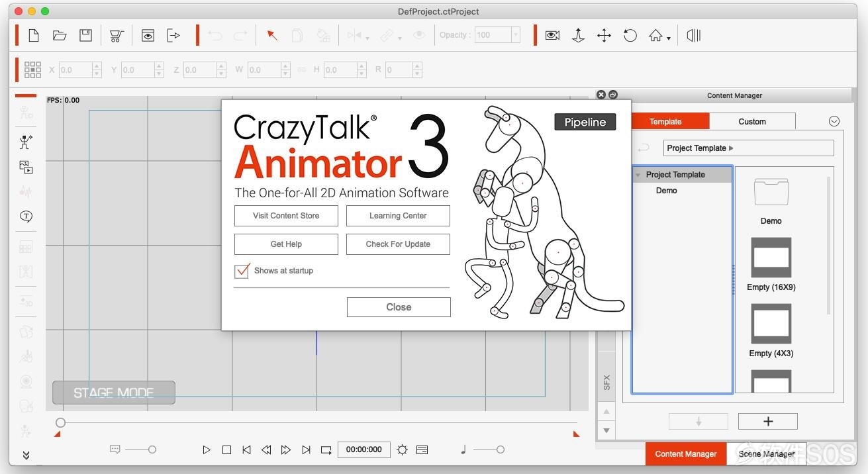Open the content store cart icon
This screenshot has width=868, height=474.
pos(117,36)
